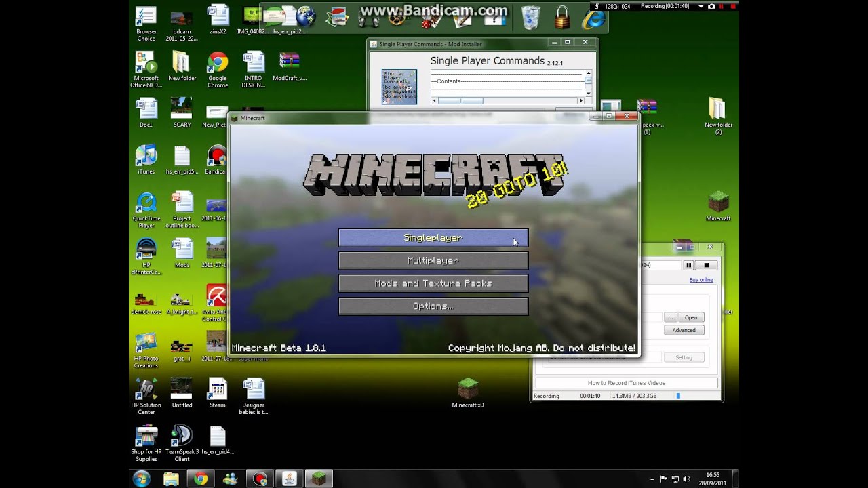Select the Single Player Commands logo image

tap(399, 86)
